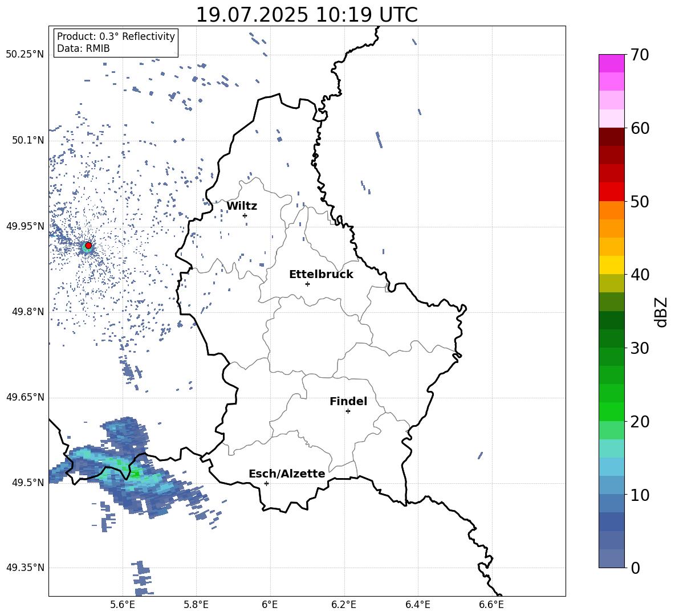675x616 pixels.
Task: Click the 49.35°N latitude label
Action: tap(25, 568)
